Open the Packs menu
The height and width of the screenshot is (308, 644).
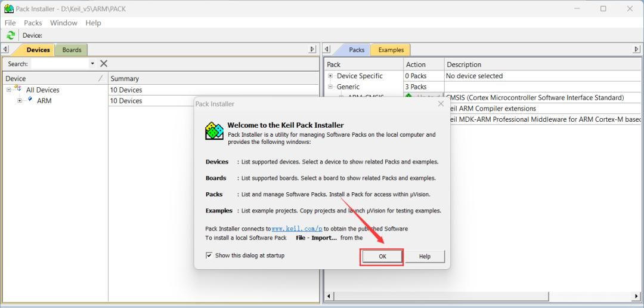(x=33, y=23)
